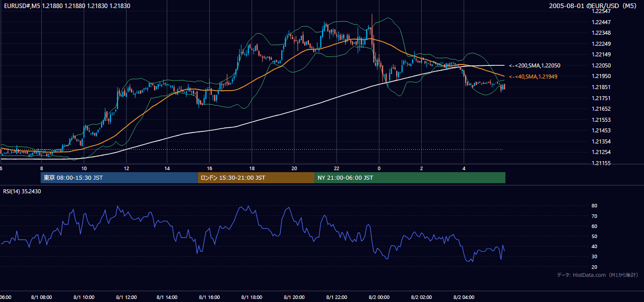Click the 8/2 00:00 time axis label
The image size is (644, 302).
coord(379,297)
